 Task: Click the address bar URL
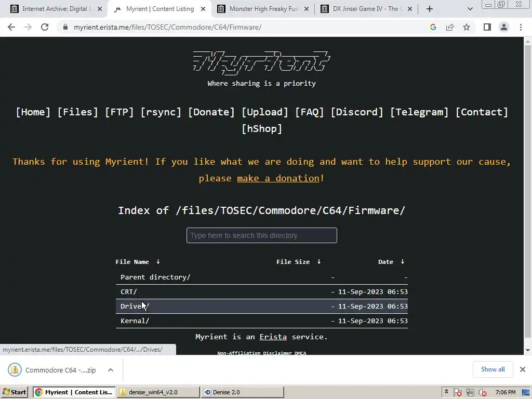click(168, 27)
